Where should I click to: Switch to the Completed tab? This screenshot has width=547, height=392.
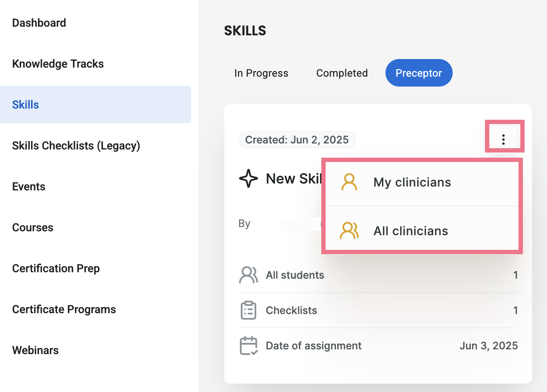click(342, 73)
